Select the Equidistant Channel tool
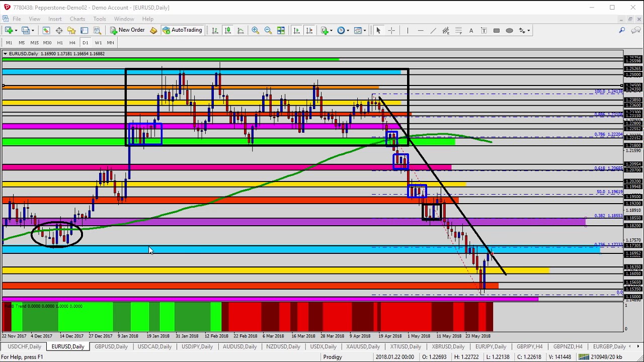The width and height of the screenshot is (644, 362). pyautogui.click(x=446, y=30)
